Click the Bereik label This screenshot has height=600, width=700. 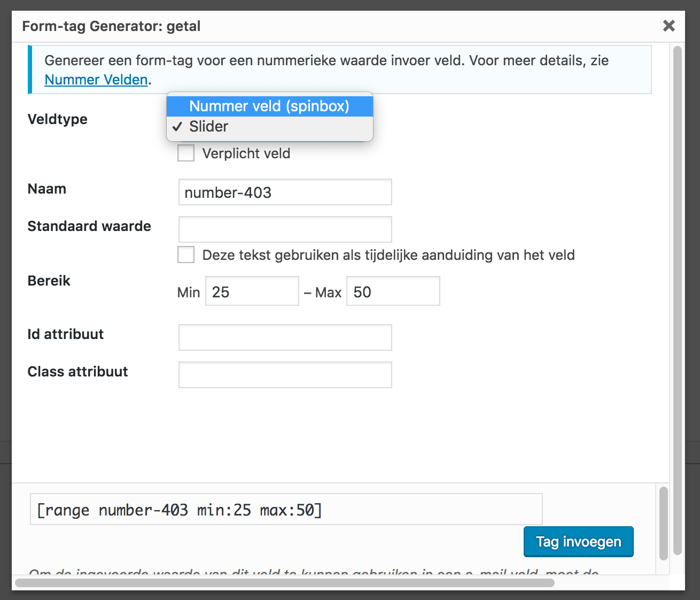coord(49,281)
